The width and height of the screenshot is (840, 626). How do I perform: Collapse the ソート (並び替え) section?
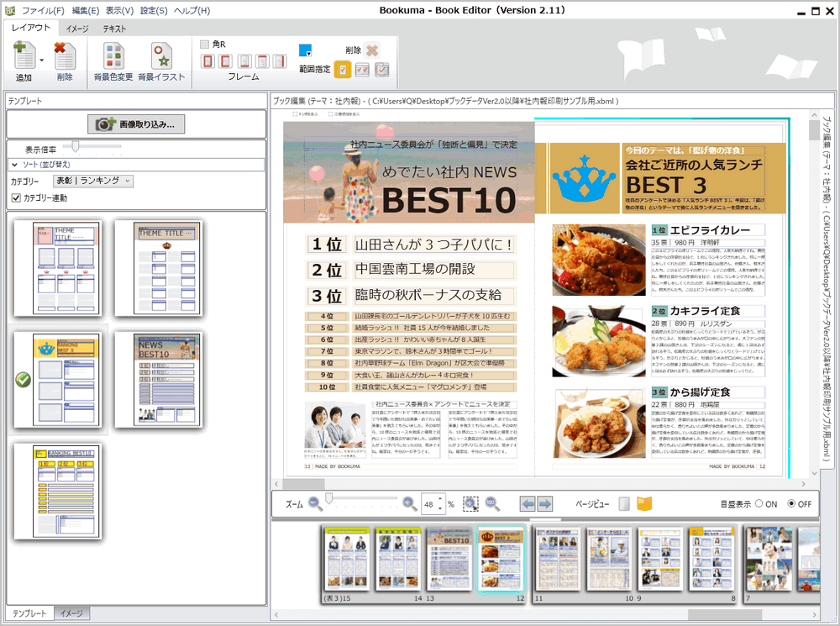click(x=14, y=164)
